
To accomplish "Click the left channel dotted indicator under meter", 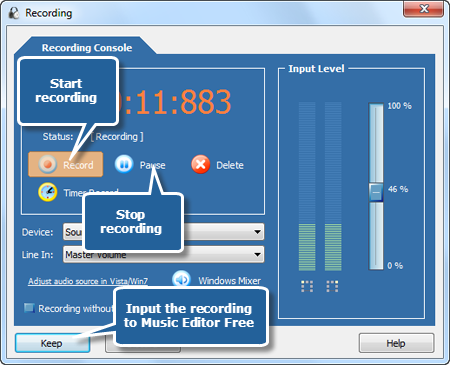I will coord(307,286).
